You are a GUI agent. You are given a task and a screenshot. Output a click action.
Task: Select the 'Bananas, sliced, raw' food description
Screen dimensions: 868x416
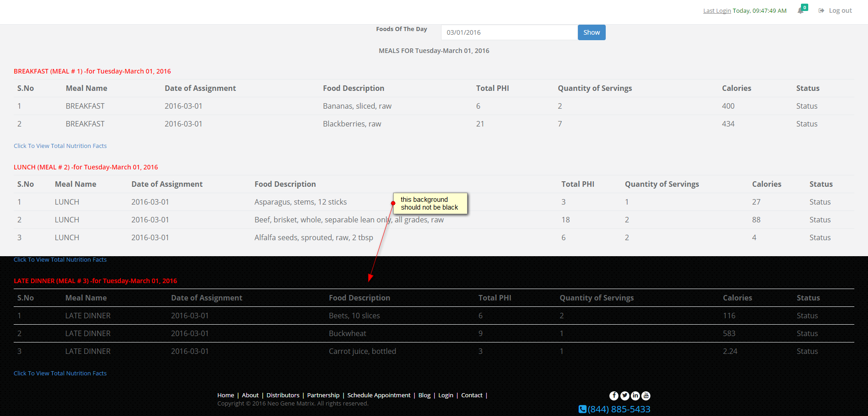point(357,106)
